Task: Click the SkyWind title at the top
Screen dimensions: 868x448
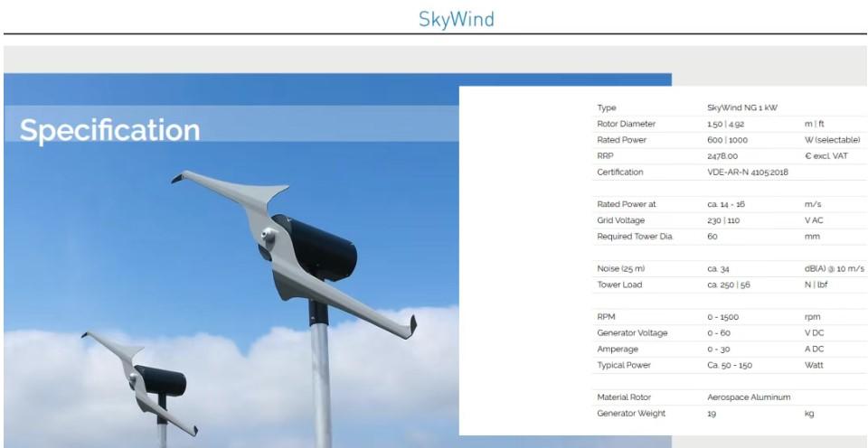Action: [456, 19]
